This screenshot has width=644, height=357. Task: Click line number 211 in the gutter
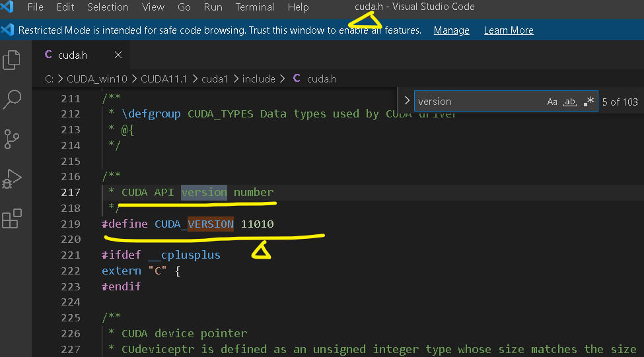(x=71, y=99)
